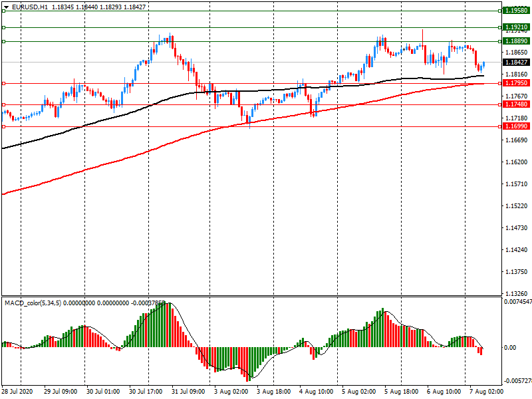Select the red 1.17480 price label
The image size is (532, 399).
516,104
